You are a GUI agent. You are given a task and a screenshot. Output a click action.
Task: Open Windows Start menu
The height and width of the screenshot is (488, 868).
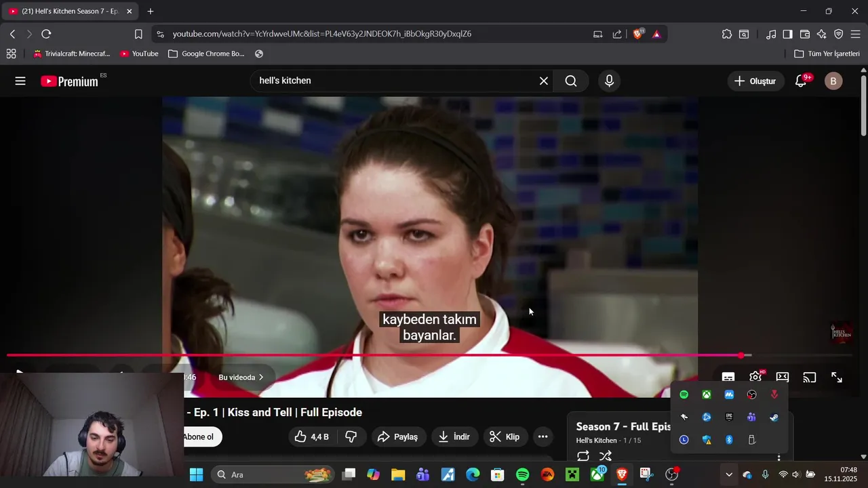click(x=196, y=474)
